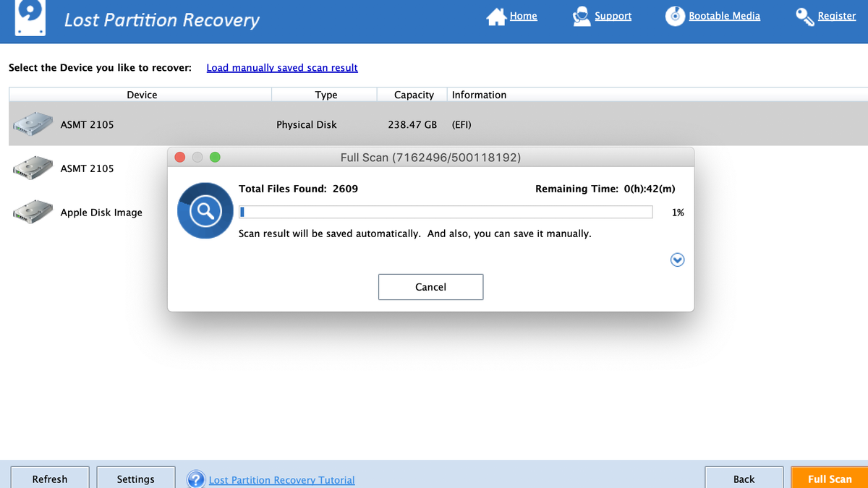Select the second ASMT 2105 device row
Image resolution: width=868 pixels, height=488 pixels.
tap(88, 168)
